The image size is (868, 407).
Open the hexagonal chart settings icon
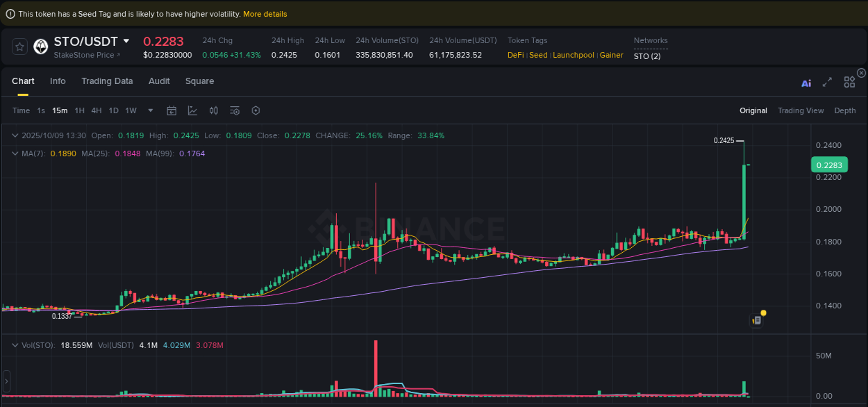pos(256,110)
